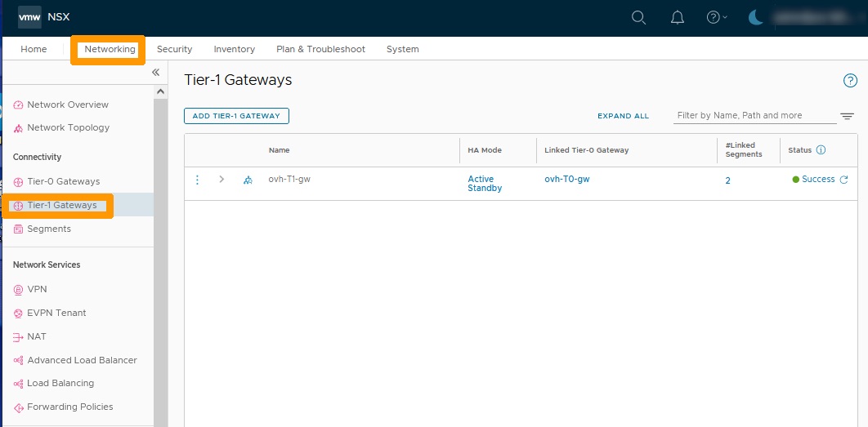The height and width of the screenshot is (427, 868).
Task: Open the filter options icon
Action: (847, 116)
